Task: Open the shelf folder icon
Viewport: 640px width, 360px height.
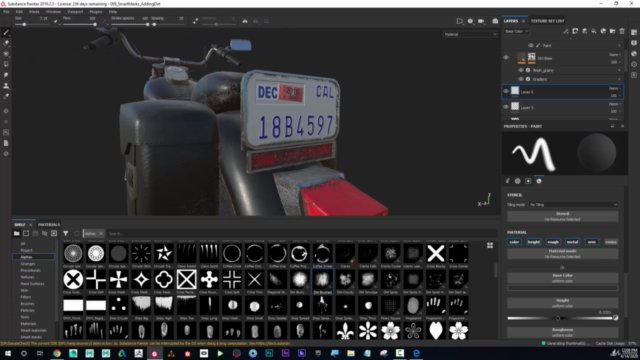Action: tap(16, 233)
